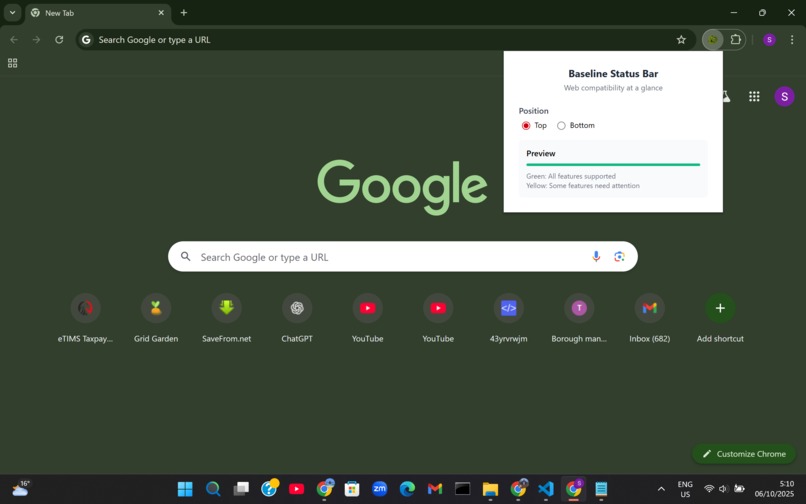
Task: Open Notepad from the taskbar
Action: (x=601, y=489)
